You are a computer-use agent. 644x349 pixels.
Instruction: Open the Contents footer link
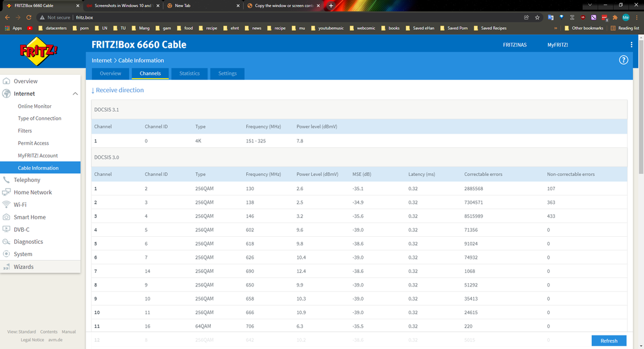pyautogui.click(x=48, y=332)
